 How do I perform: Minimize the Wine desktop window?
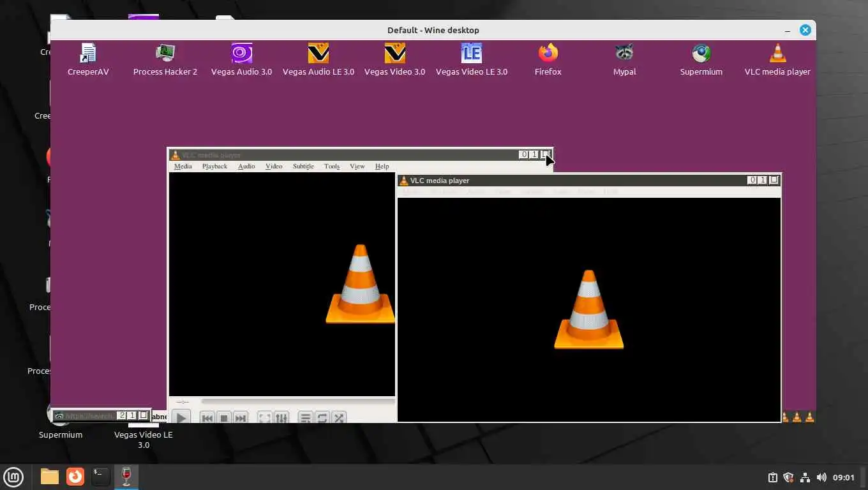788,30
